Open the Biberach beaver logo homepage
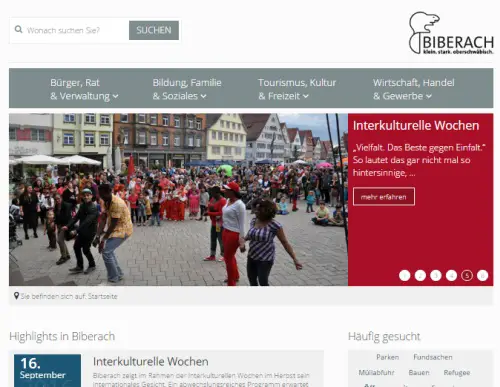Screen dimensions: 500x387 (451, 33)
